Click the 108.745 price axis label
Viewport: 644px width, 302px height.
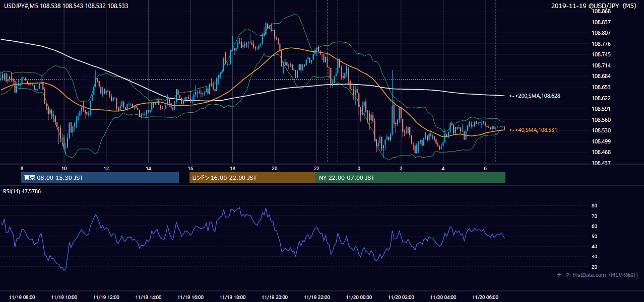coord(602,55)
